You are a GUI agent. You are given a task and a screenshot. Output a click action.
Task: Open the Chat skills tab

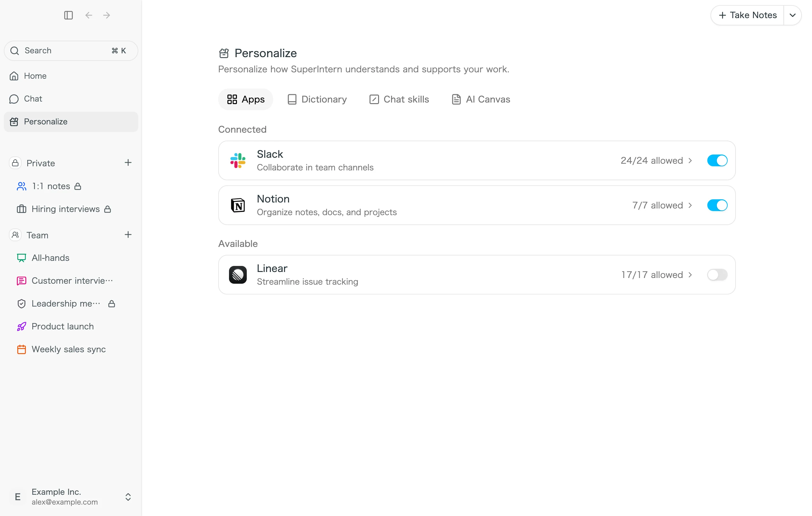point(399,99)
